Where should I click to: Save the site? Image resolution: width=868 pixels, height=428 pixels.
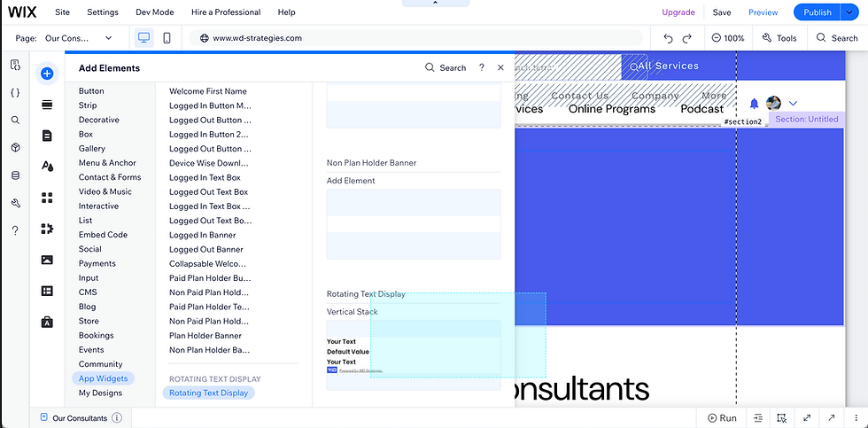[x=722, y=12]
